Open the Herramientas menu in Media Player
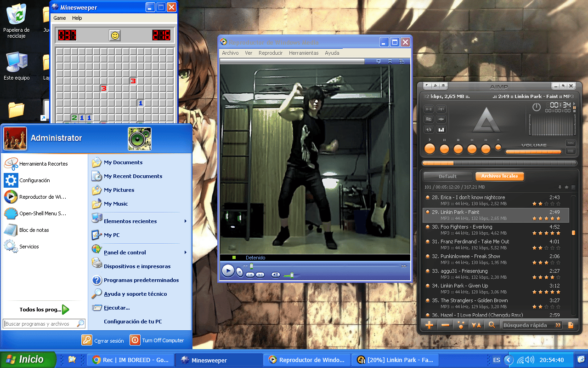588x368 pixels. pos(304,53)
